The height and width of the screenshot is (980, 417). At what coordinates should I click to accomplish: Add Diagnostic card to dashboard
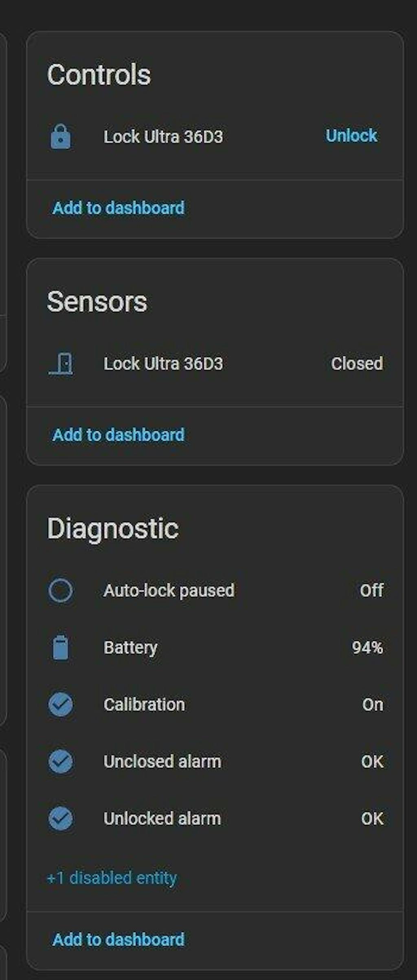[119, 939]
